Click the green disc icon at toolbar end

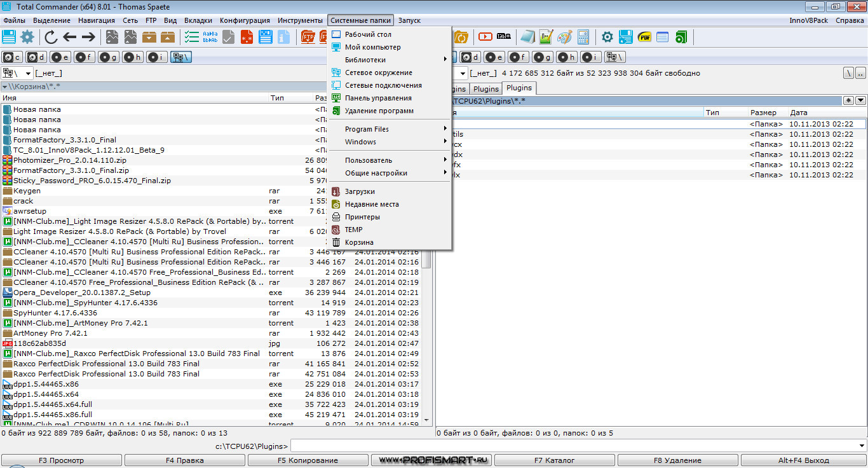click(681, 37)
